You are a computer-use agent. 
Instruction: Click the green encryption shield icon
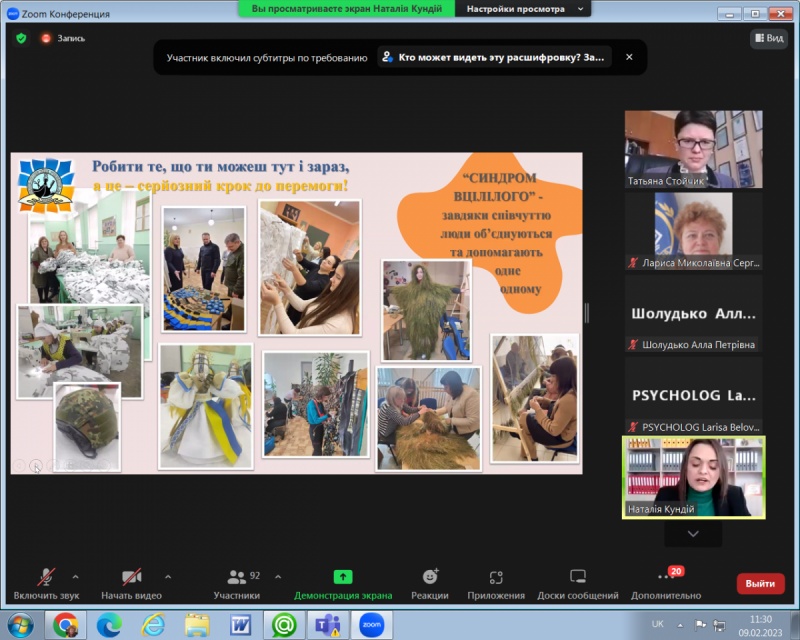click(21, 38)
